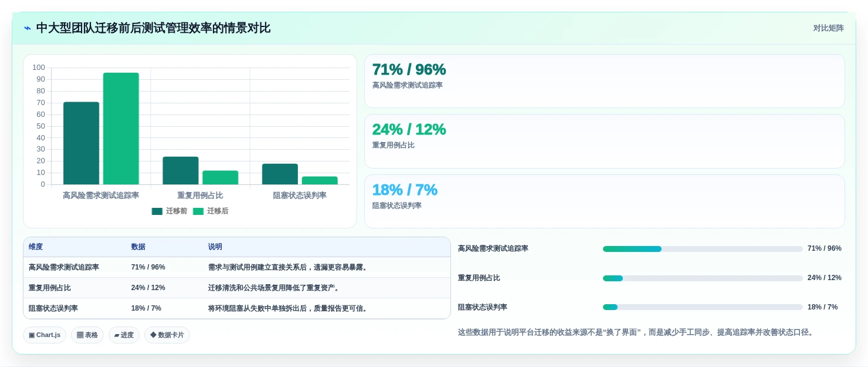Click the 数据 column header
This screenshot has height=367, width=868.
pos(138,247)
